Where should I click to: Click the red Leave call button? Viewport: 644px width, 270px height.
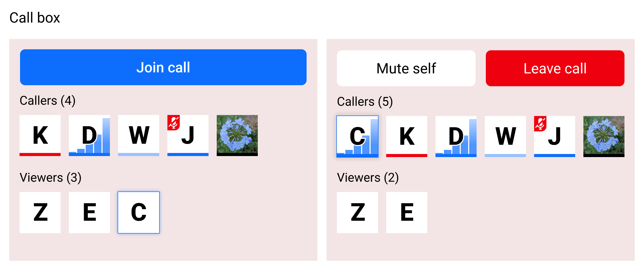(555, 68)
